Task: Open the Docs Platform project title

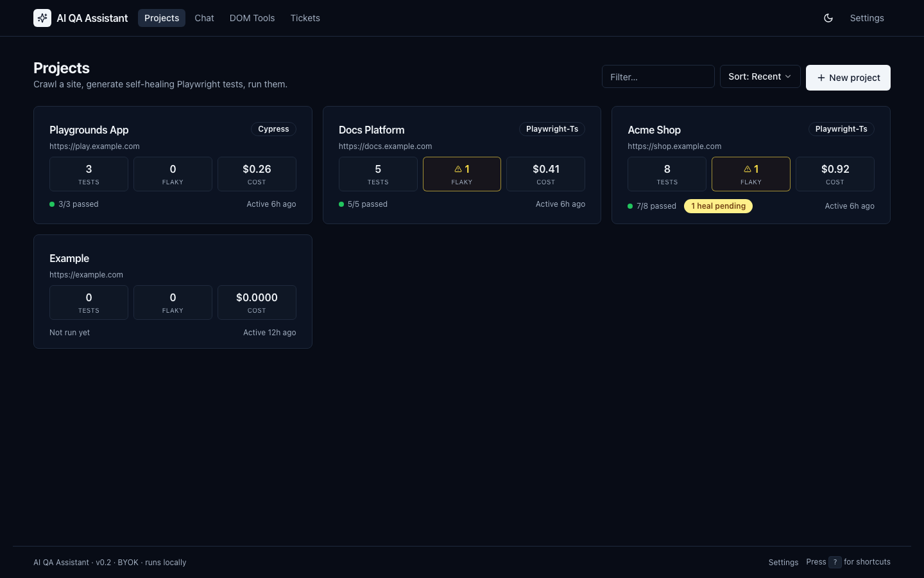Action: pos(372,130)
